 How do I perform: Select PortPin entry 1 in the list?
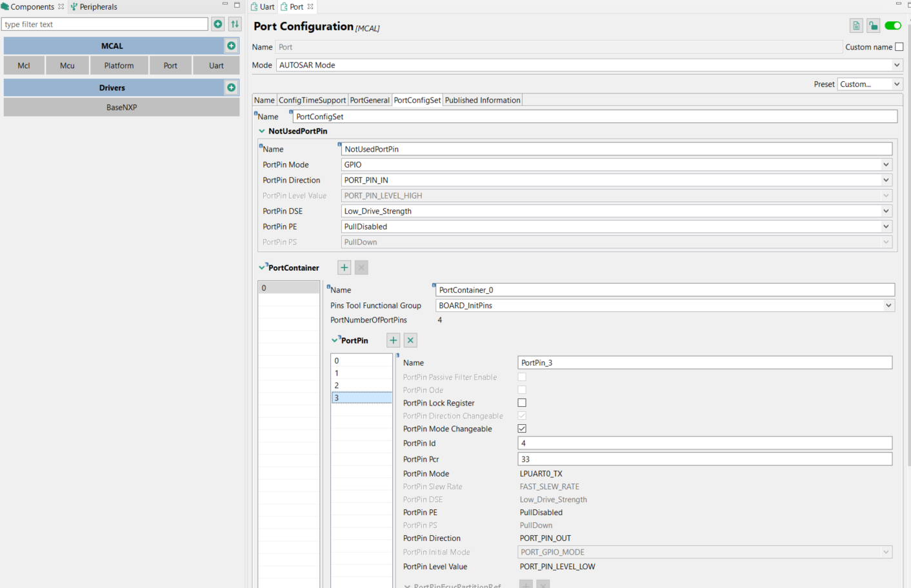click(362, 373)
